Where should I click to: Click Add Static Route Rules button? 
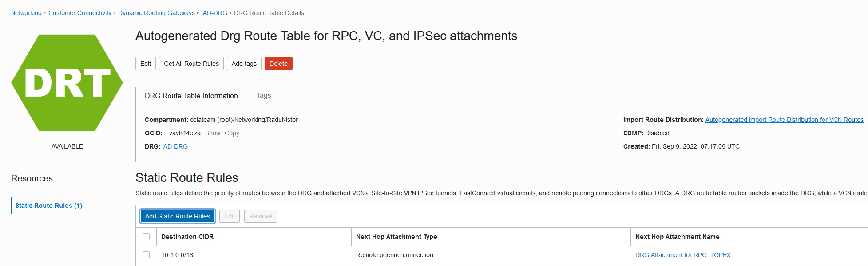tap(178, 216)
